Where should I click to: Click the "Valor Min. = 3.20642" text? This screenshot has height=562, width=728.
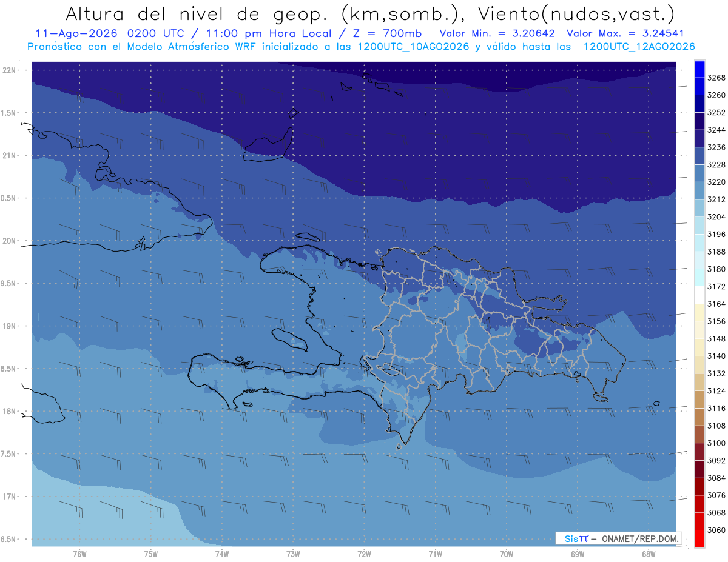click(x=496, y=33)
